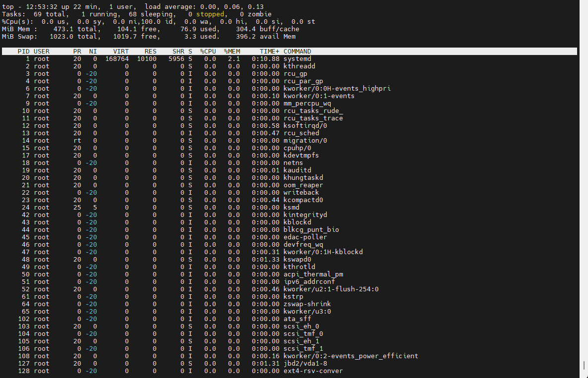Click the ext4-rsv-conver process entry
This screenshot has height=378, width=588.
click(x=313, y=371)
